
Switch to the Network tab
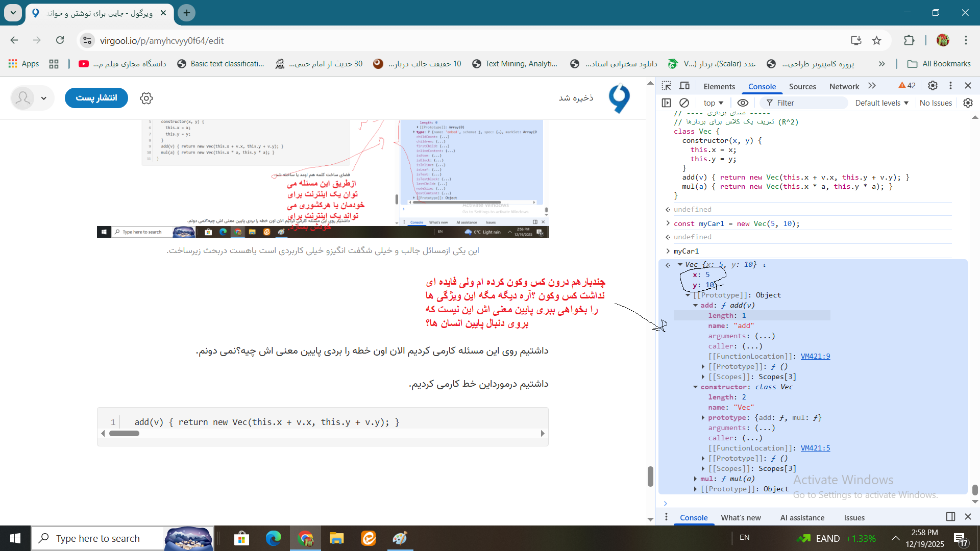[x=844, y=86]
